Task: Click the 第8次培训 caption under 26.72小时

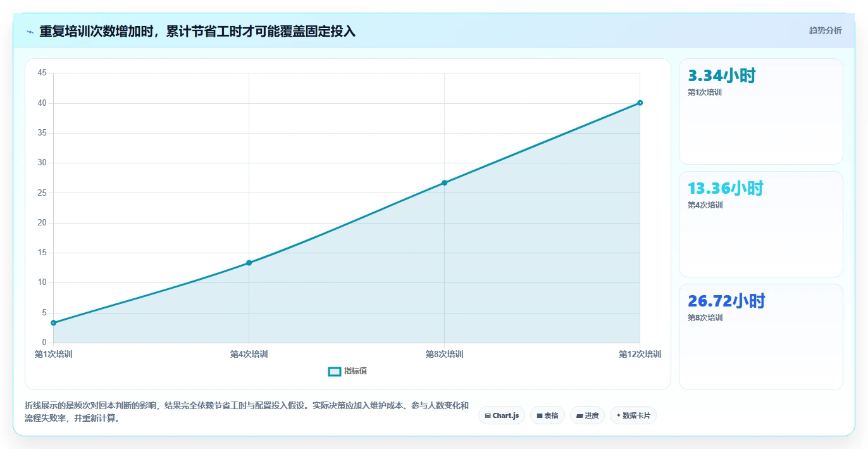Action: click(705, 318)
